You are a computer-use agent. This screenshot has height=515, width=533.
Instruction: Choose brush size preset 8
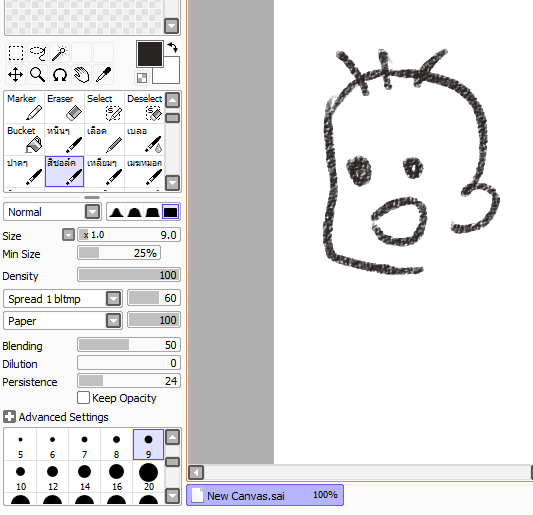(116, 445)
